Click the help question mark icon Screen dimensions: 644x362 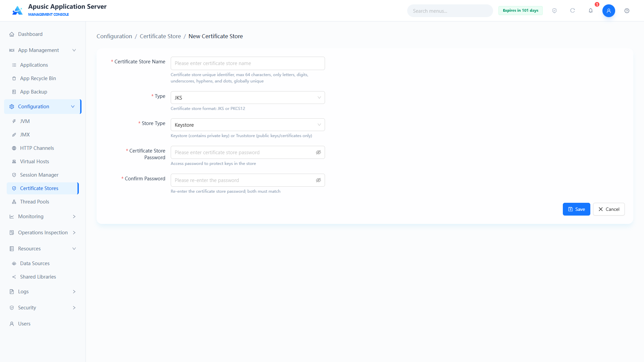[627, 11]
